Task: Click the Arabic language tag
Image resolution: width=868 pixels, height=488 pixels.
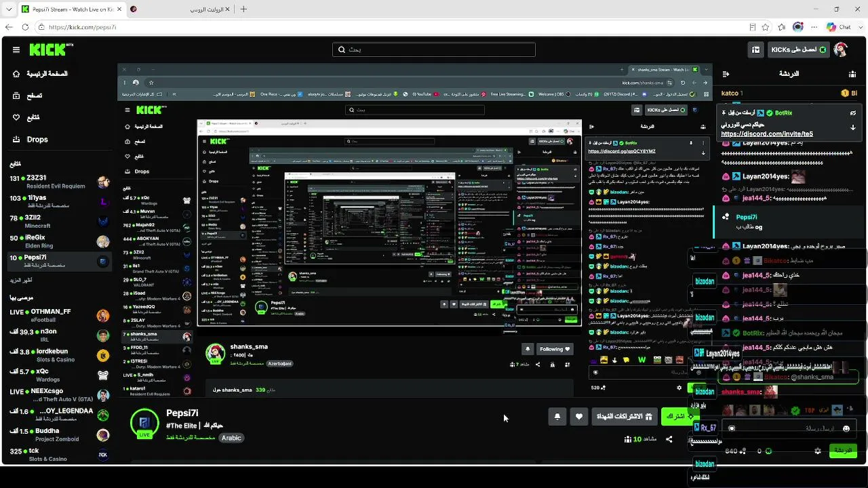Action: pyautogui.click(x=231, y=438)
